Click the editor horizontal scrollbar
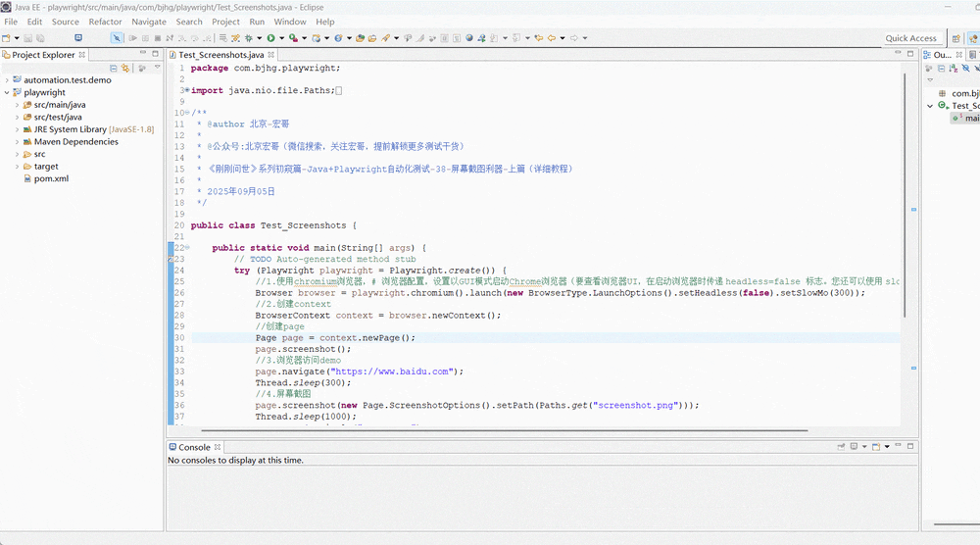The height and width of the screenshot is (545, 980). [x=505, y=430]
